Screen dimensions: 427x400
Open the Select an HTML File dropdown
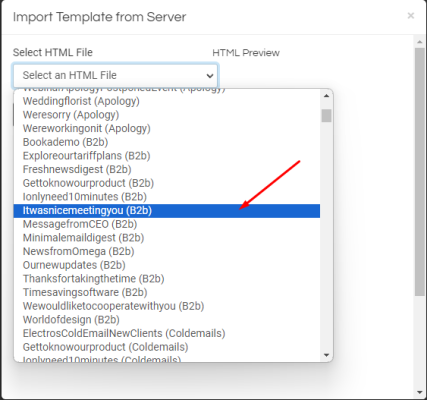pyautogui.click(x=115, y=75)
